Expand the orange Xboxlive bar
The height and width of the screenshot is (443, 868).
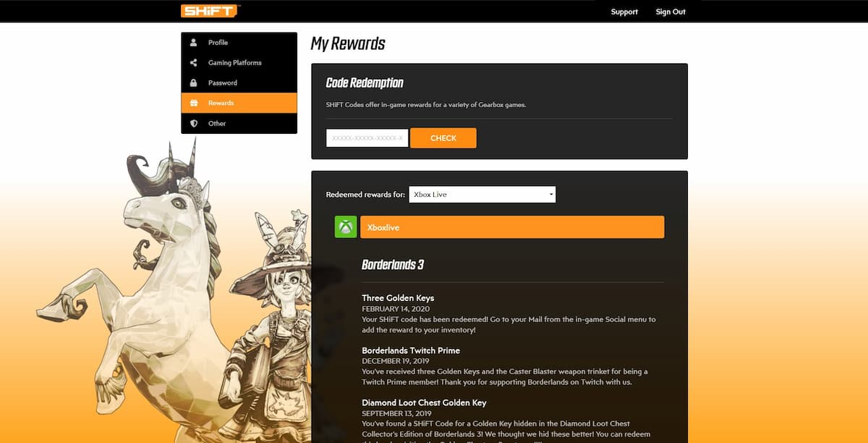tap(511, 227)
